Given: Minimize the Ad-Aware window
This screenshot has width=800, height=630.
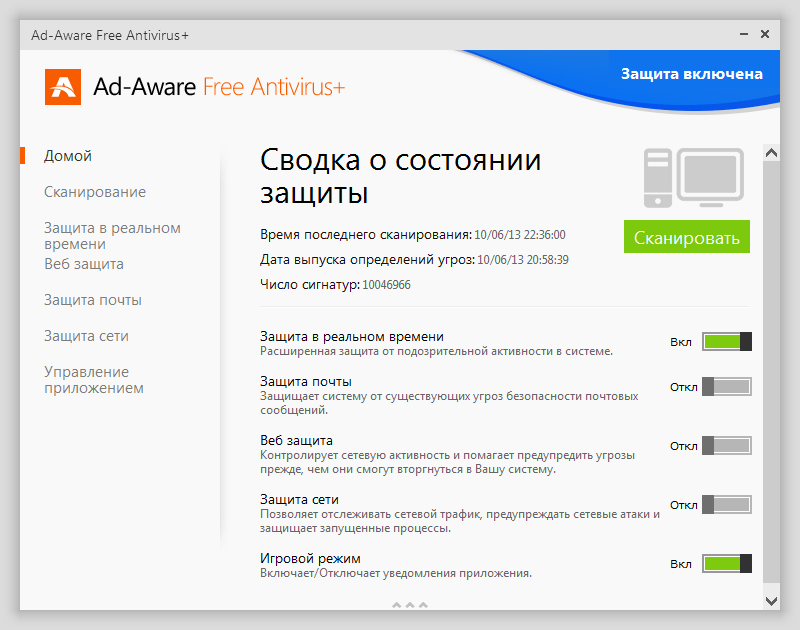Looking at the screenshot, I should [x=744, y=34].
